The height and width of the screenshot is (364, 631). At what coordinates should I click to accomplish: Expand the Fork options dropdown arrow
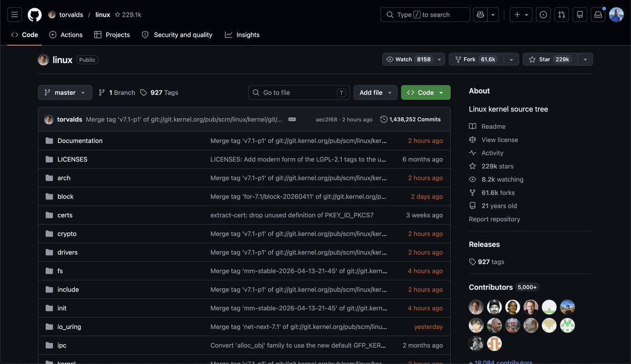point(511,59)
